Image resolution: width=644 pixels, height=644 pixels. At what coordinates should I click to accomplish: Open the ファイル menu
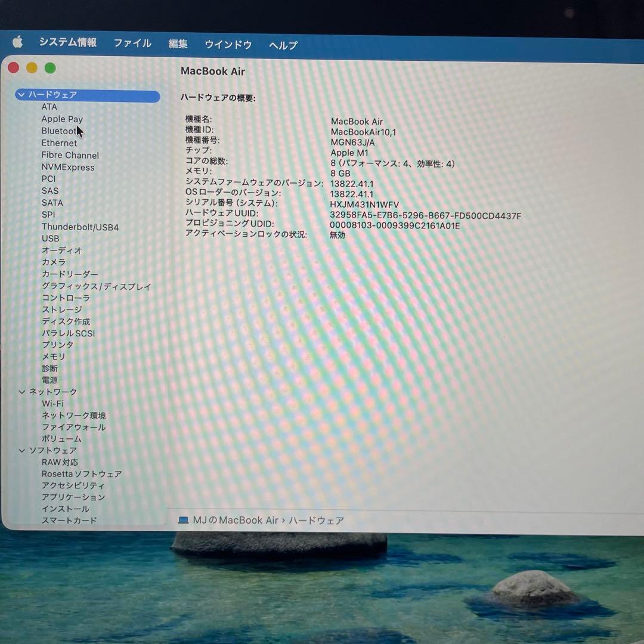132,43
